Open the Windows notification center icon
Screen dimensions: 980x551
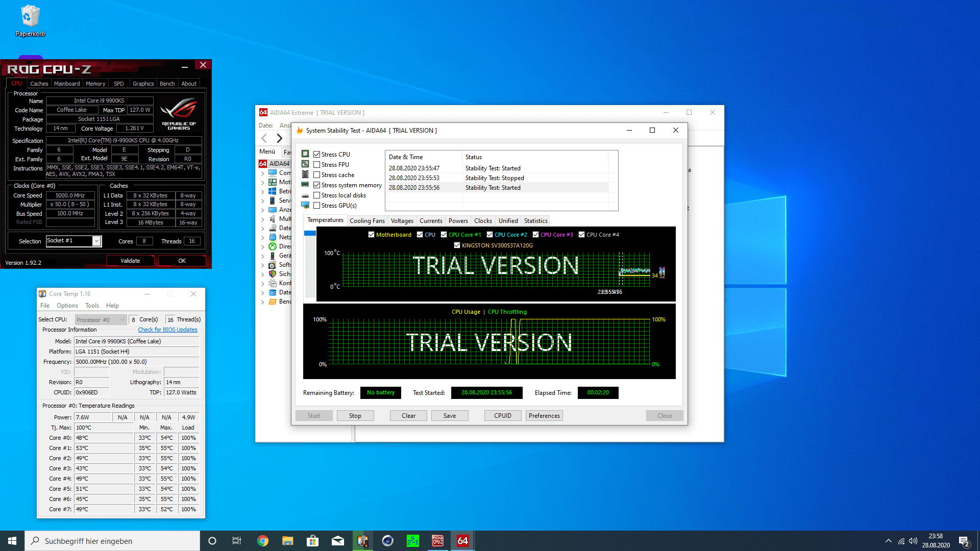(964, 541)
